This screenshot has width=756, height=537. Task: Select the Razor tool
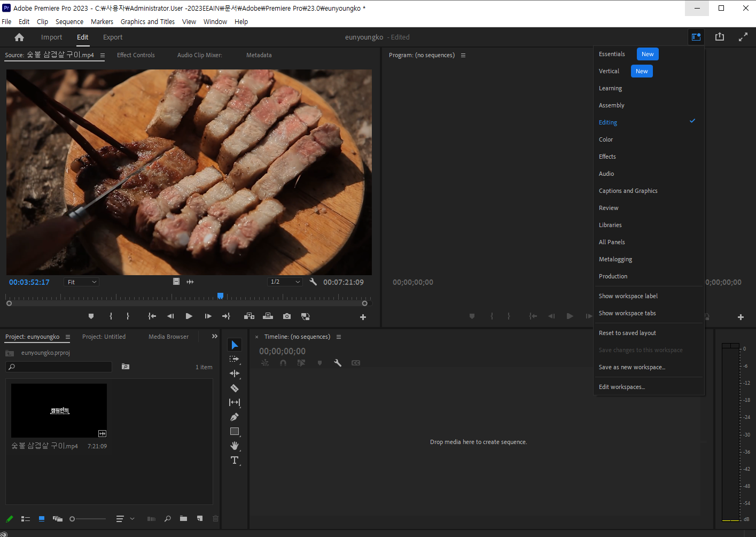click(x=234, y=388)
